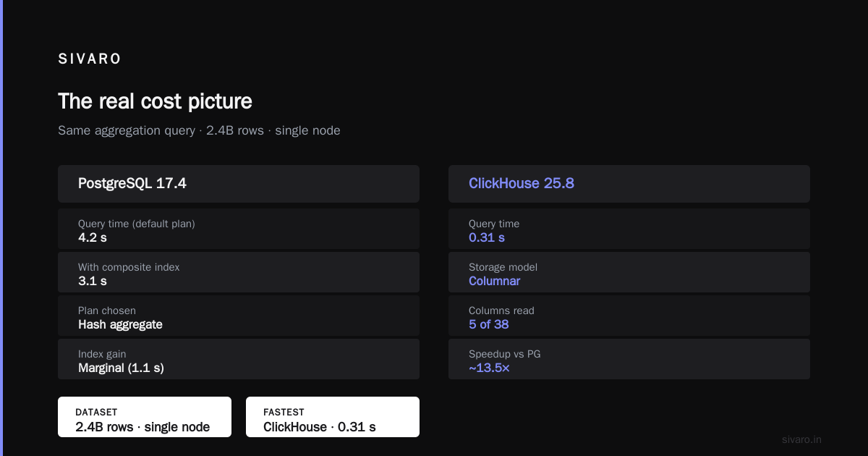The height and width of the screenshot is (456, 868).
Task: Click the 'Hash aggregate' value
Action: point(120,324)
